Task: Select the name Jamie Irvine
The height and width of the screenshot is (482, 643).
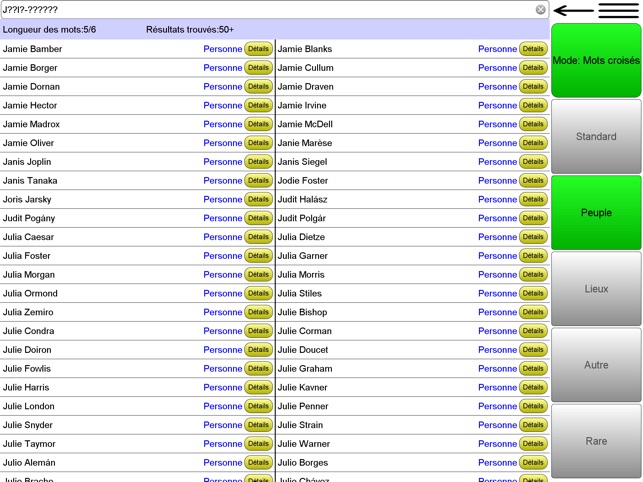Action: tap(302, 105)
